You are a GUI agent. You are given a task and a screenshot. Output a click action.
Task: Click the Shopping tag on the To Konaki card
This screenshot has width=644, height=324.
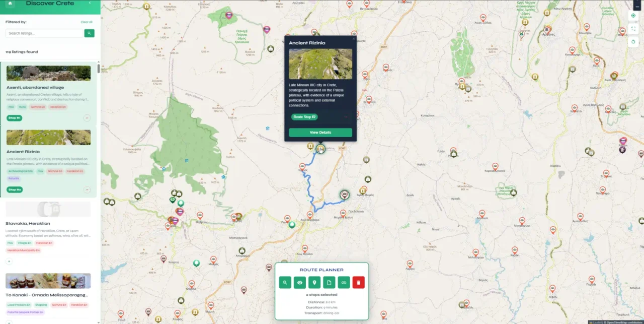[x=41, y=305]
